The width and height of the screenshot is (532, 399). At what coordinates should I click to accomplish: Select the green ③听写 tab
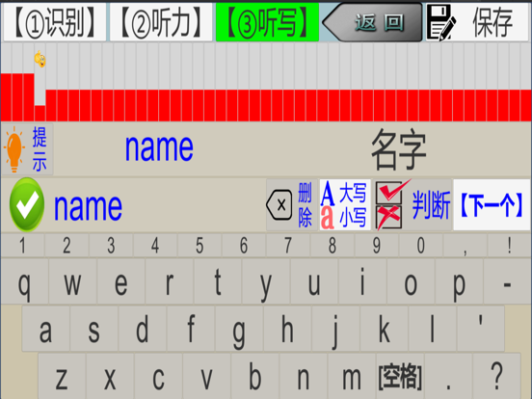[x=267, y=22]
